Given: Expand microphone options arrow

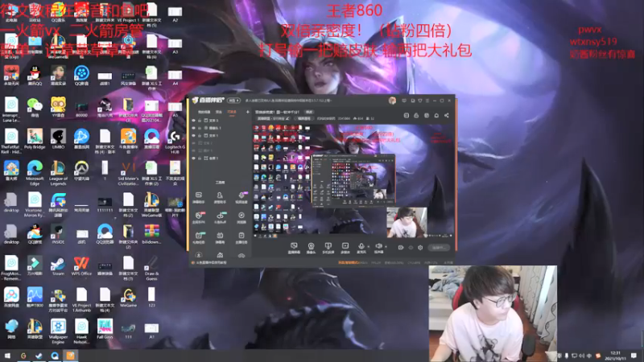Looking at the screenshot, I should 368,246.
